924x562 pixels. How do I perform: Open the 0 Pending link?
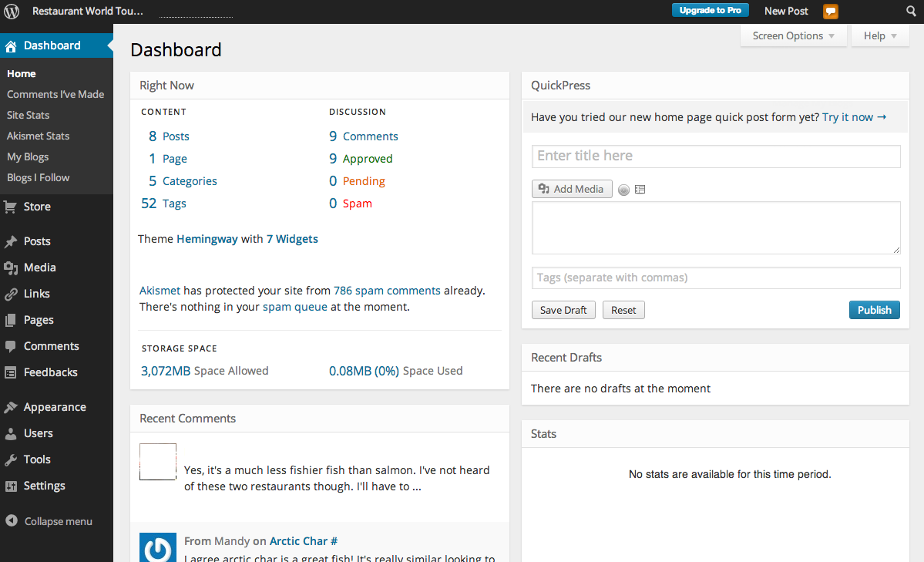357,181
